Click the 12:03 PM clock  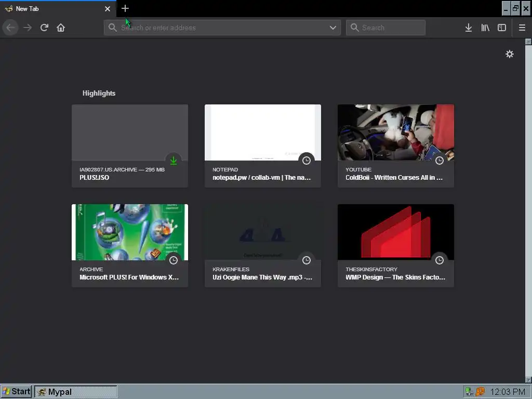tap(508, 392)
